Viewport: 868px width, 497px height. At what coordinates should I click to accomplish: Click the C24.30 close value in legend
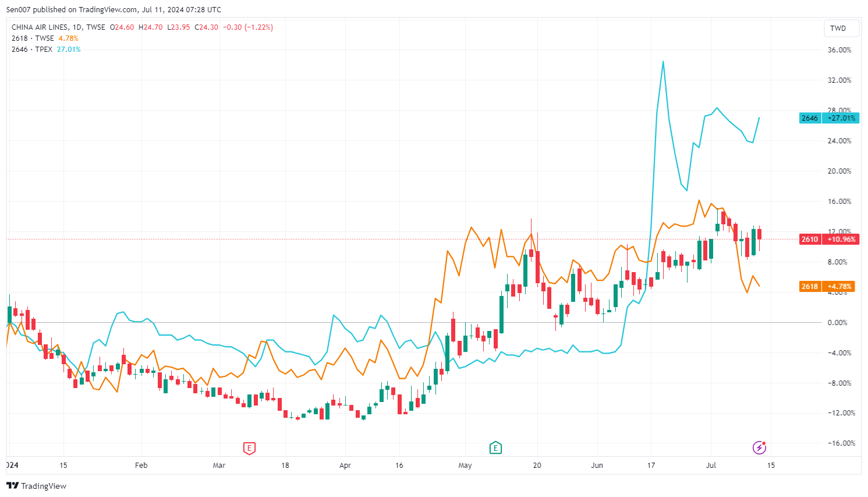[x=207, y=27]
